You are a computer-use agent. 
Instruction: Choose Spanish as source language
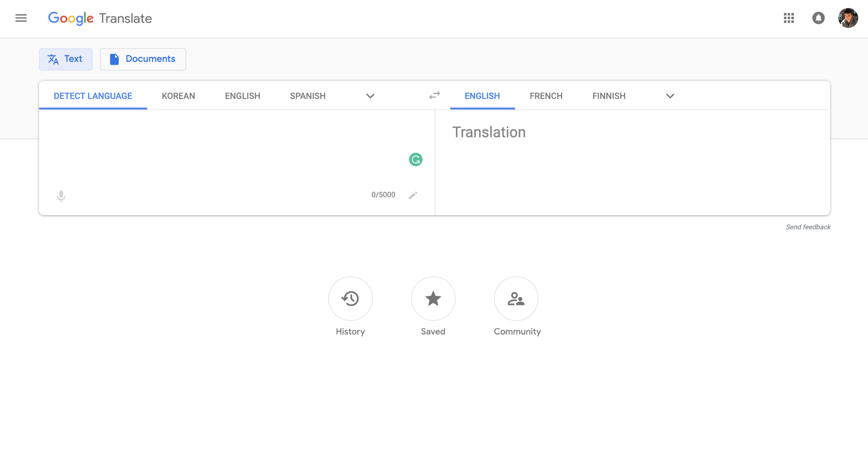pos(308,96)
